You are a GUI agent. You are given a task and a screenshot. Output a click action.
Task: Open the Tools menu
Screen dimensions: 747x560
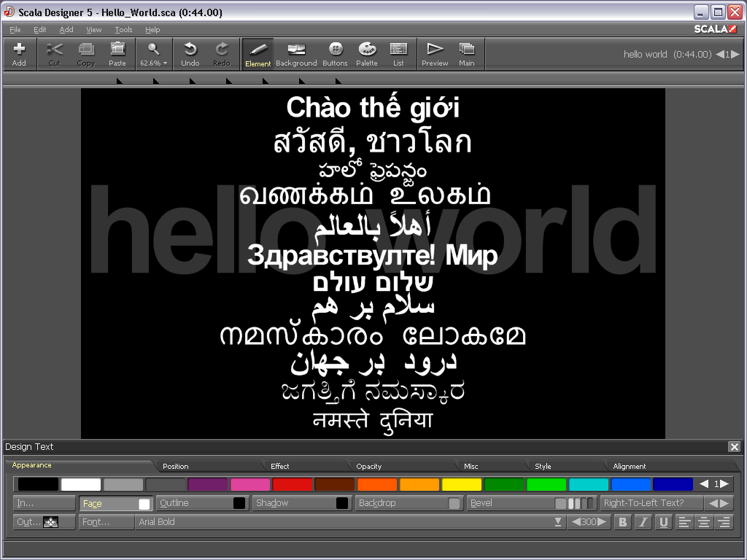(x=123, y=30)
